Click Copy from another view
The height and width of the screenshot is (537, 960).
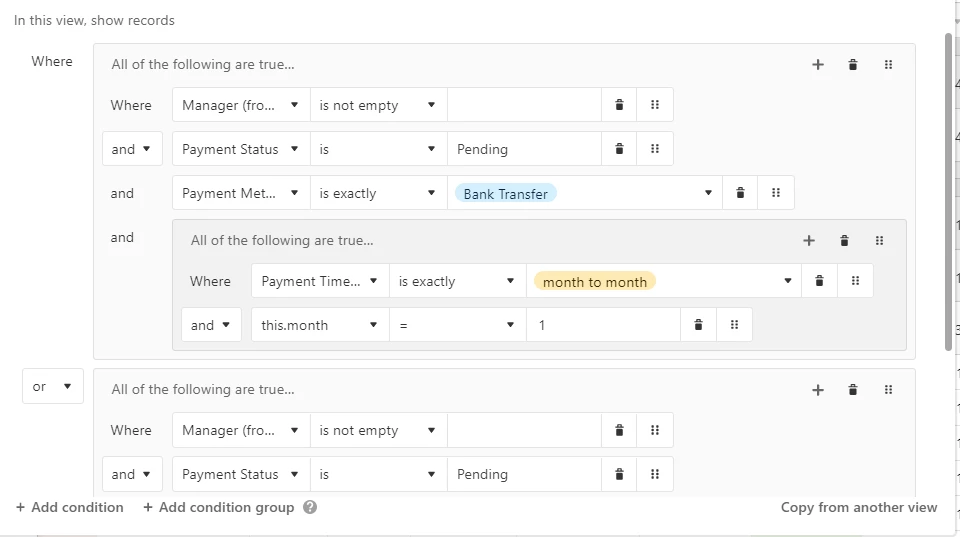(x=858, y=507)
